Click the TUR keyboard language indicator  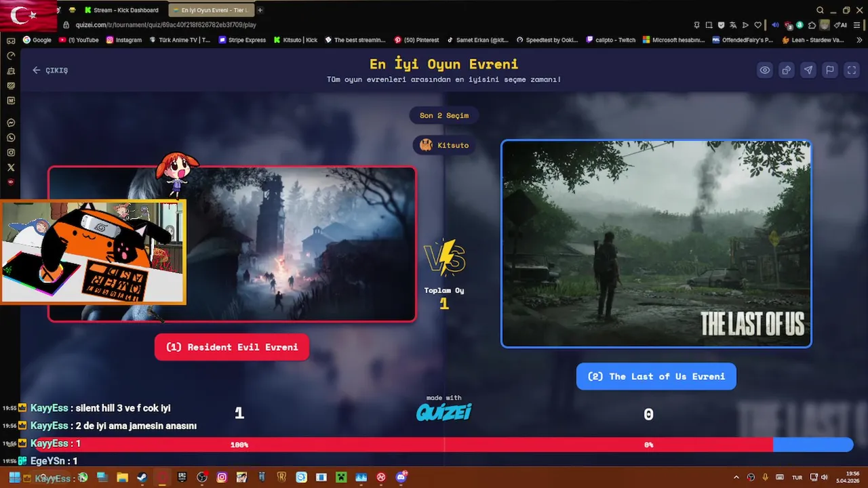(x=797, y=477)
